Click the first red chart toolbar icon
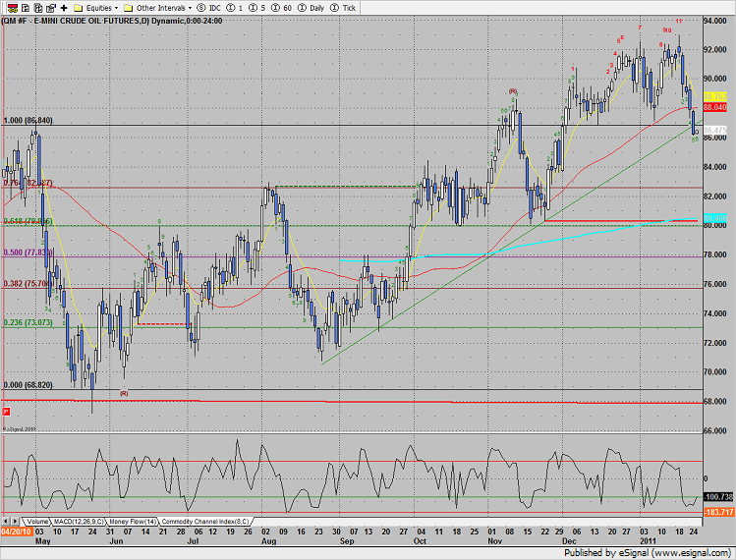The height and width of the screenshot is (560, 736). click(x=10, y=7)
